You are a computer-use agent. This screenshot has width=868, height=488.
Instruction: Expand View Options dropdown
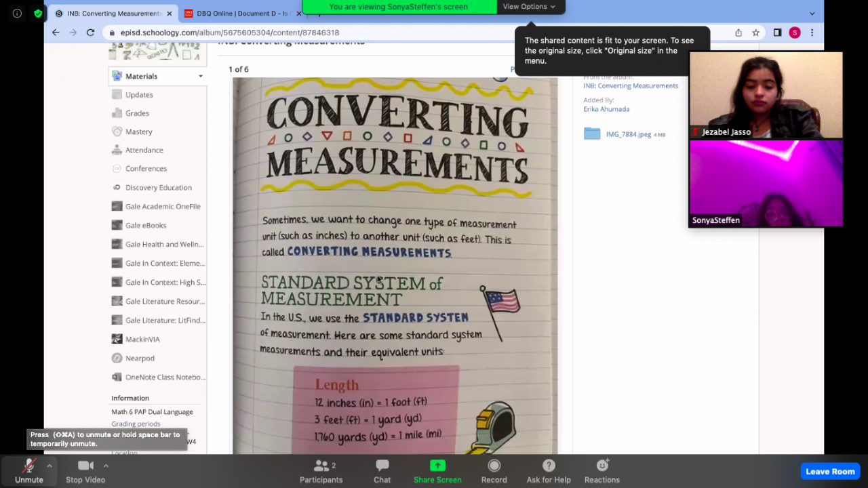[x=529, y=7]
